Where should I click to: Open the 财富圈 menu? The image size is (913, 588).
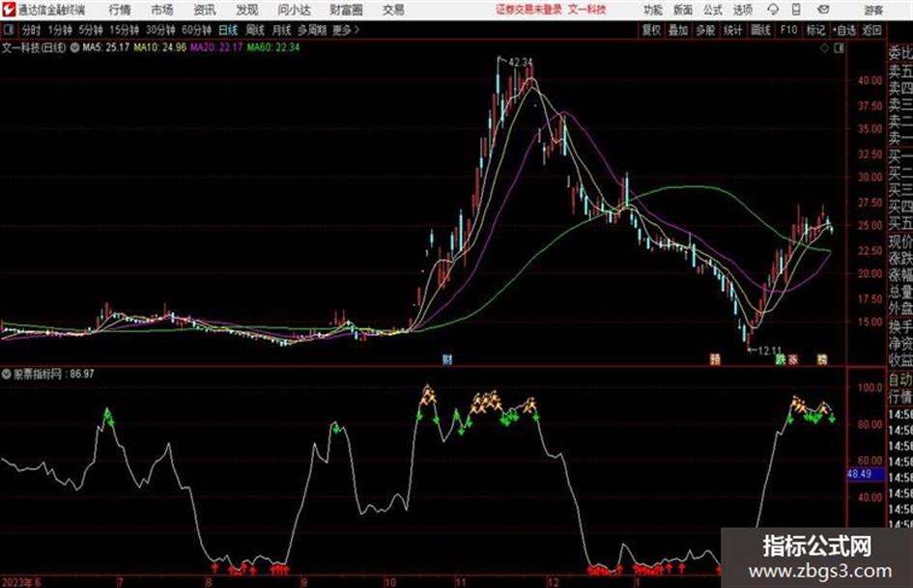[346, 10]
